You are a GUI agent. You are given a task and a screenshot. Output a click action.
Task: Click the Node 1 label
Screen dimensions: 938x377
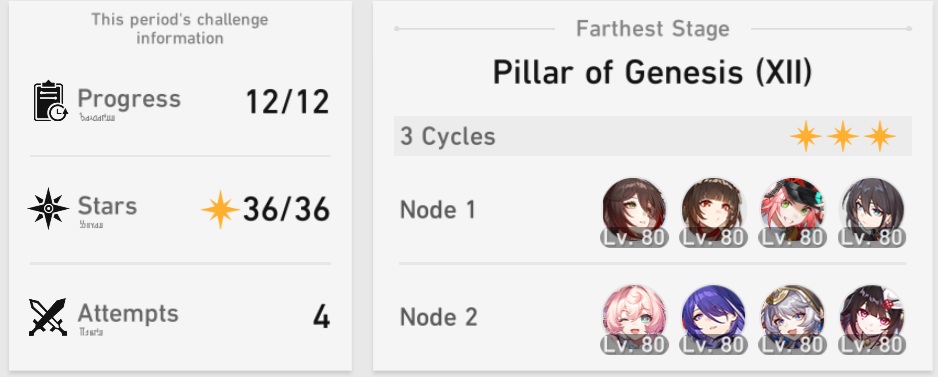(x=438, y=210)
